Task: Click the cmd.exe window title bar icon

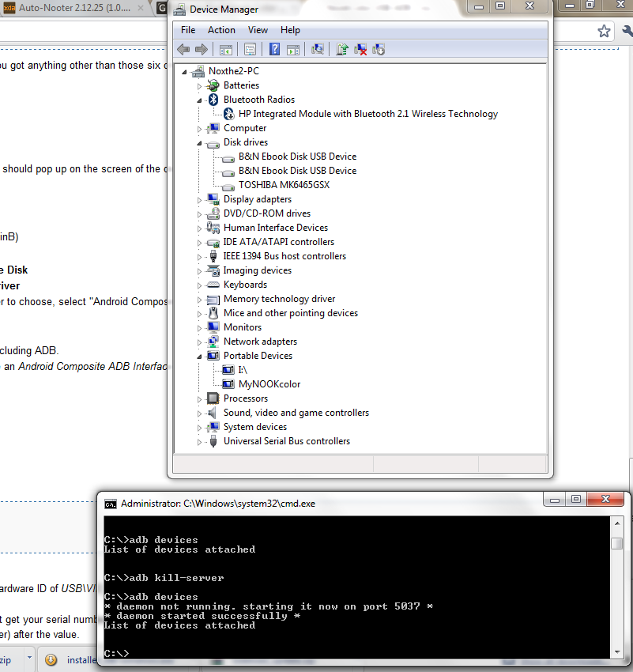Action: point(111,504)
